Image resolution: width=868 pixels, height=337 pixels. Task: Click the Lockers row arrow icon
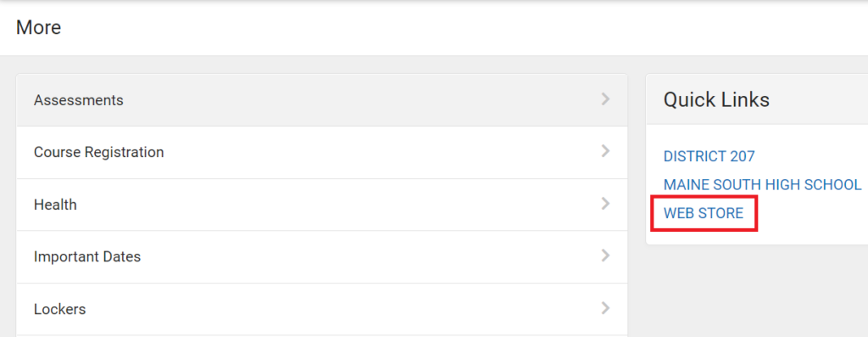point(605,308)
